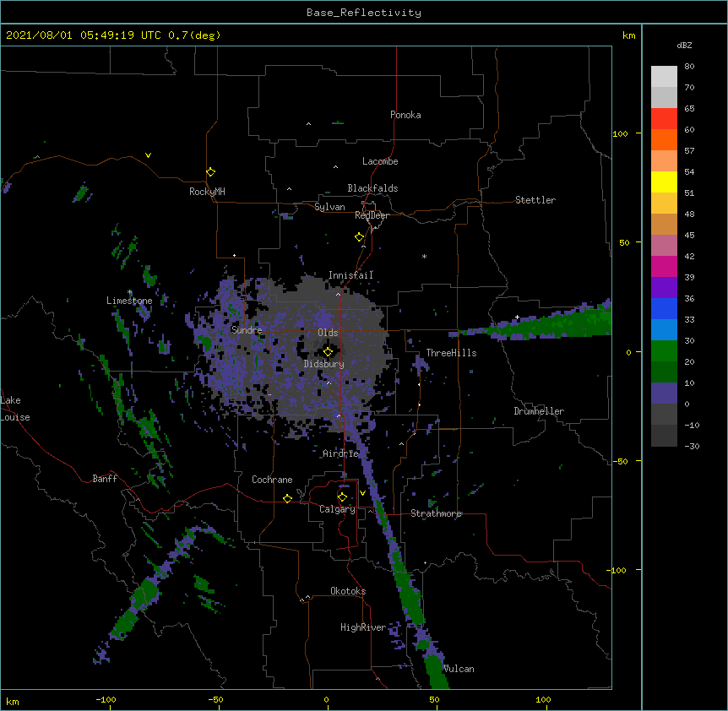Screen dimensions: 728x711
Task: Click the Okotoks label
Action: point(348,591)
